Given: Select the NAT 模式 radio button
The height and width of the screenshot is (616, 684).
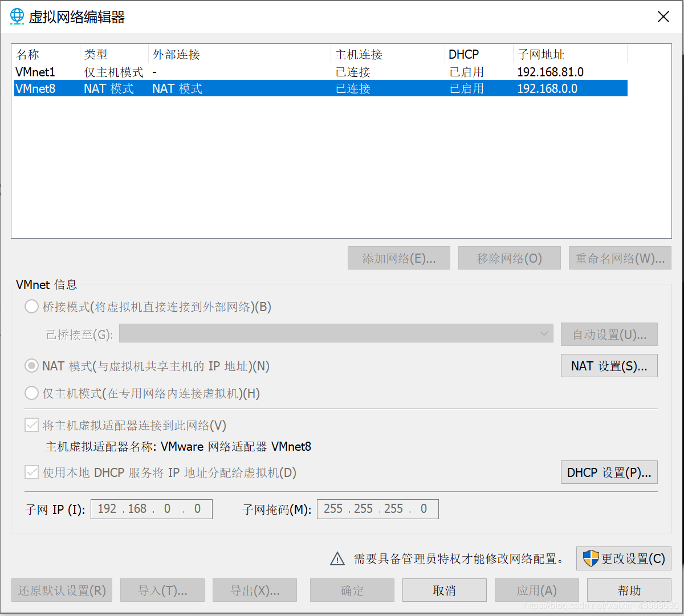Looking at the screenshot, I should (32, 366).
